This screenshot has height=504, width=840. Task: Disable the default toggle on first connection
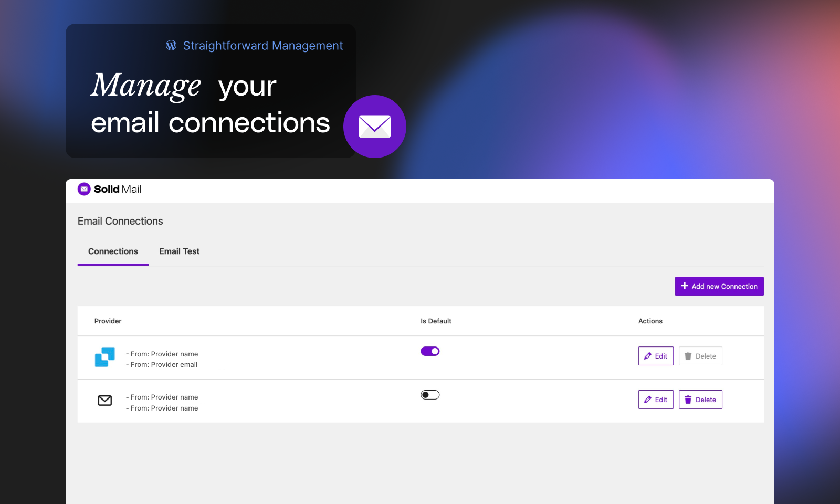(430, 351)
